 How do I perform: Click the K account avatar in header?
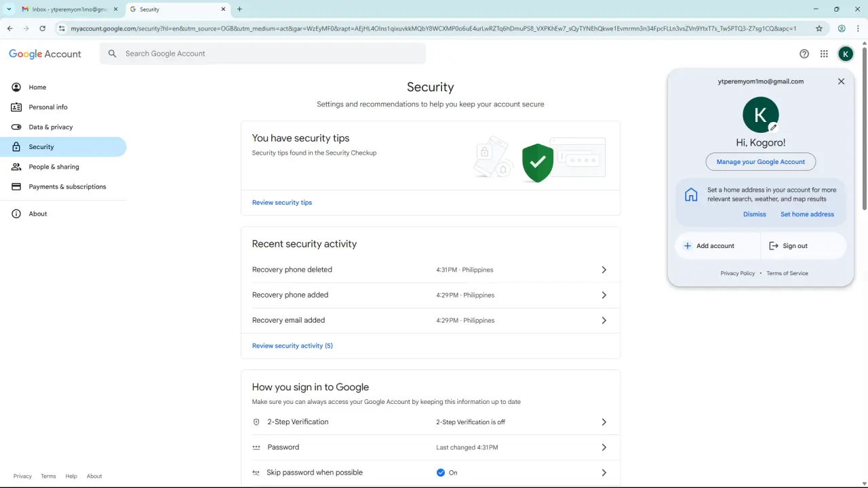[846, 54]
